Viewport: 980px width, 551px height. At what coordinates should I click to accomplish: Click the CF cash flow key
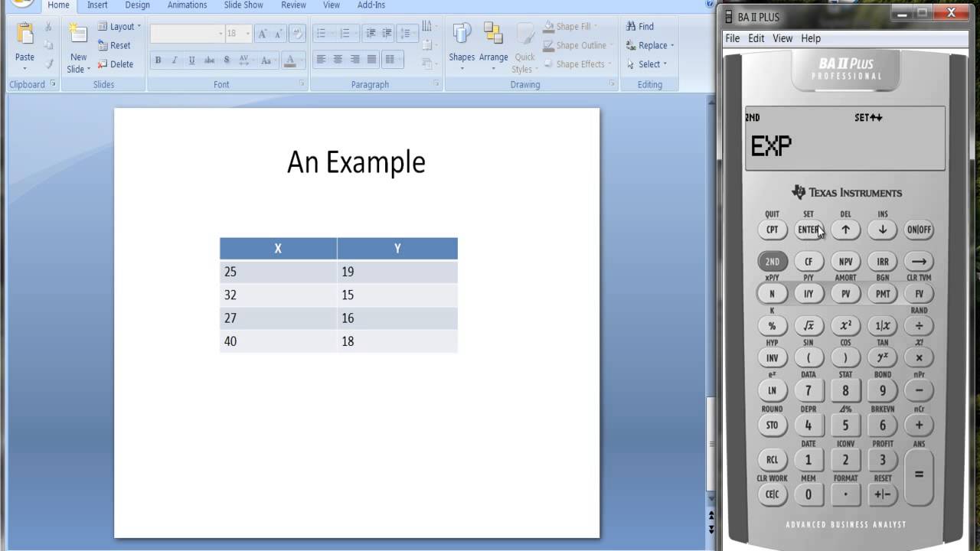pyautogui.click(x=808, y=262)
